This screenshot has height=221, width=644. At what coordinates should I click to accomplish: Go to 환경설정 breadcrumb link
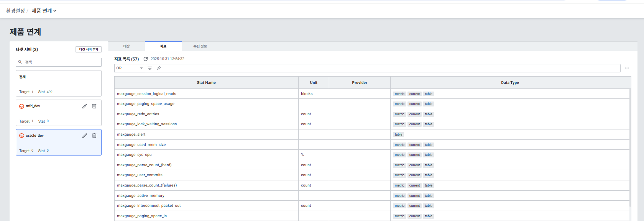15,11
